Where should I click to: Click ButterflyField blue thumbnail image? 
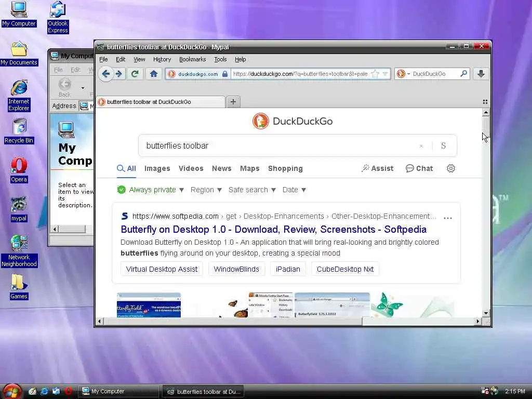[x=149, y=305]
